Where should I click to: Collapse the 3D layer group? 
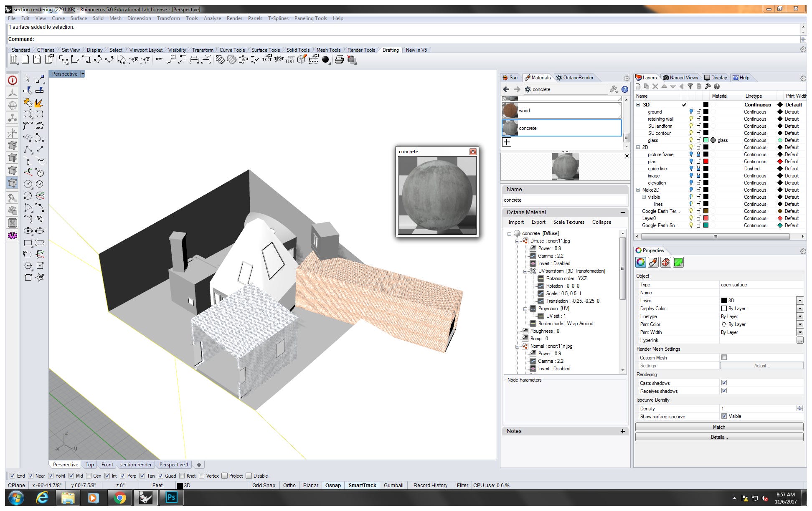click(x=638, y=105)
